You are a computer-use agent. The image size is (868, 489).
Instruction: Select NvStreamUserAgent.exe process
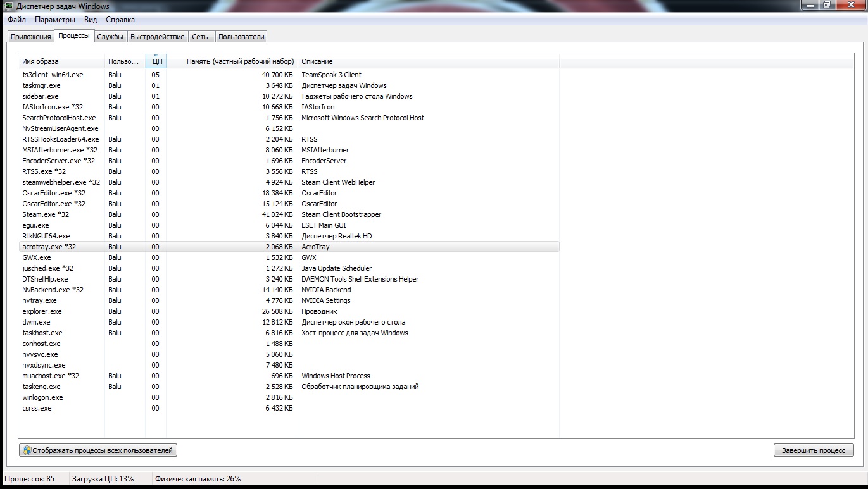[x=289, y=128]
